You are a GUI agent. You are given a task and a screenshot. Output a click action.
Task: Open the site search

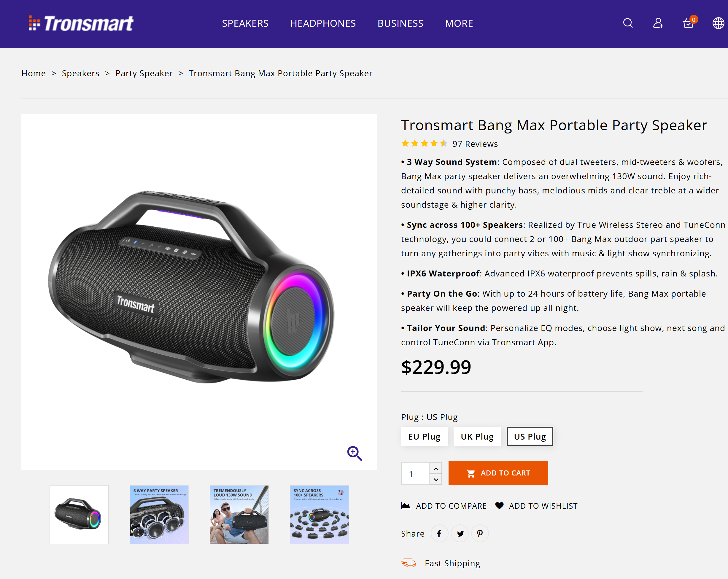pyautogui.click(x=627, y=23)
